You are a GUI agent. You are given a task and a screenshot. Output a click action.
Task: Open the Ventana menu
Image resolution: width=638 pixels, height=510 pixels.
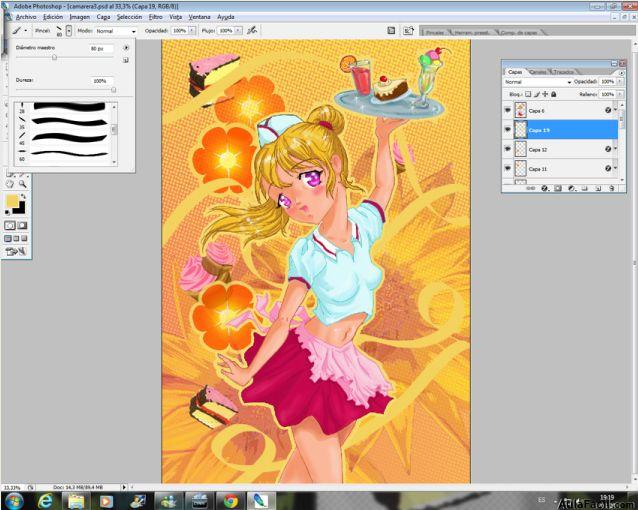(199, 17)
